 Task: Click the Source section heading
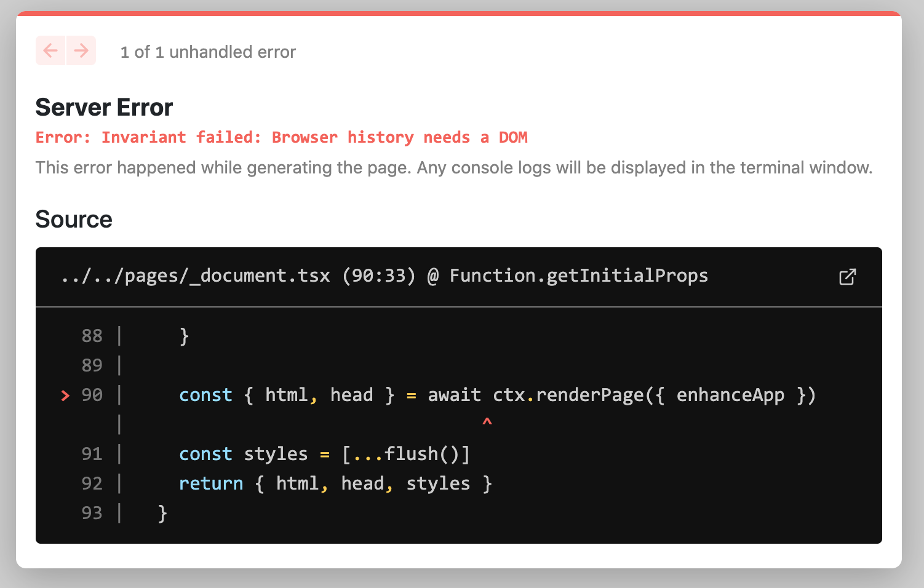point(73,220)
